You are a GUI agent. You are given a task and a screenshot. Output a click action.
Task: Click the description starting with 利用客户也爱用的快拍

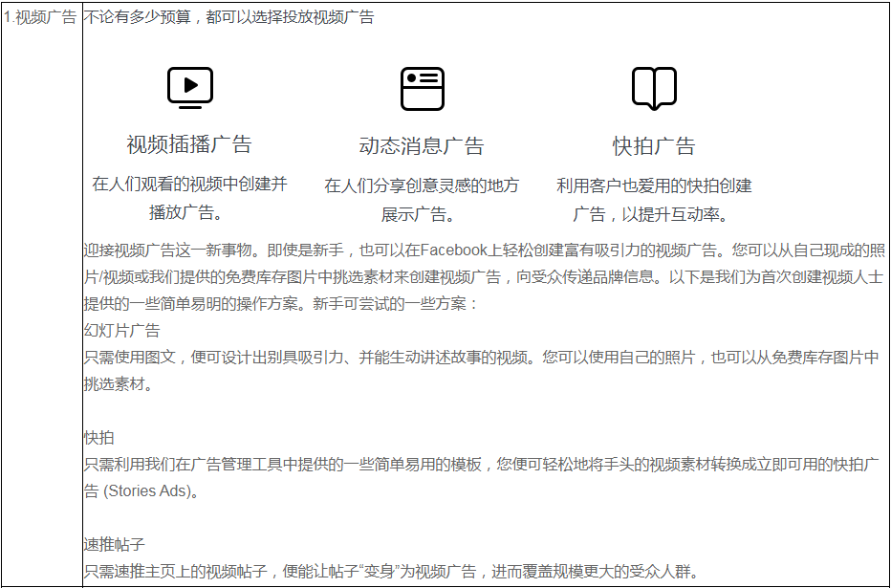click(654, 199)
